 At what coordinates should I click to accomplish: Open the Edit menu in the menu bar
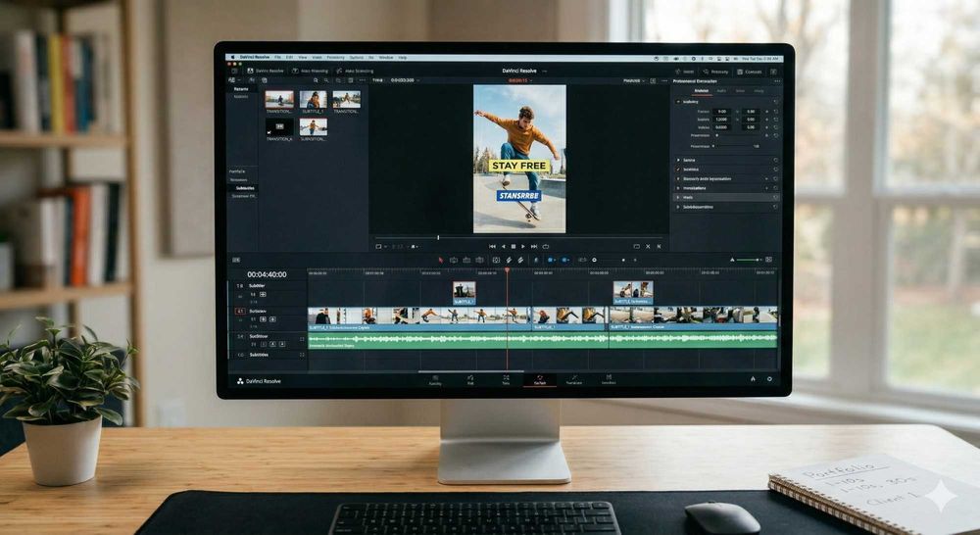click(x=289, y=58)
